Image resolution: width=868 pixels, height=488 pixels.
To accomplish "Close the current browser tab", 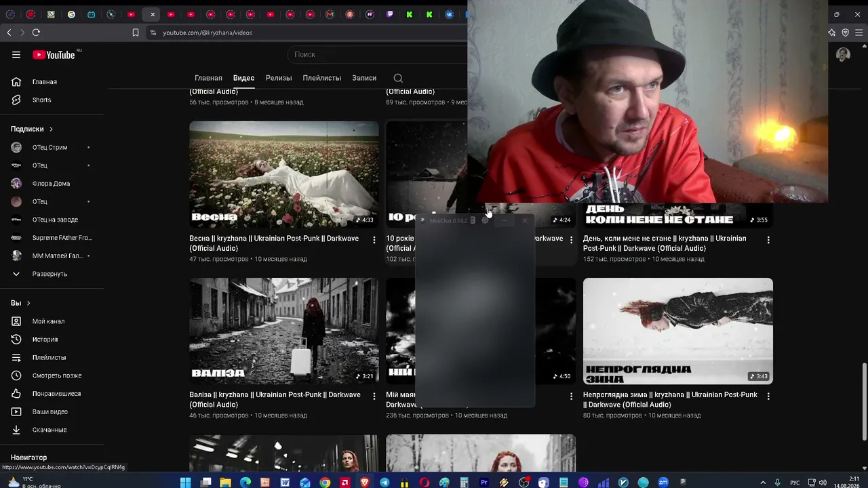I will (x=153, y=14).
